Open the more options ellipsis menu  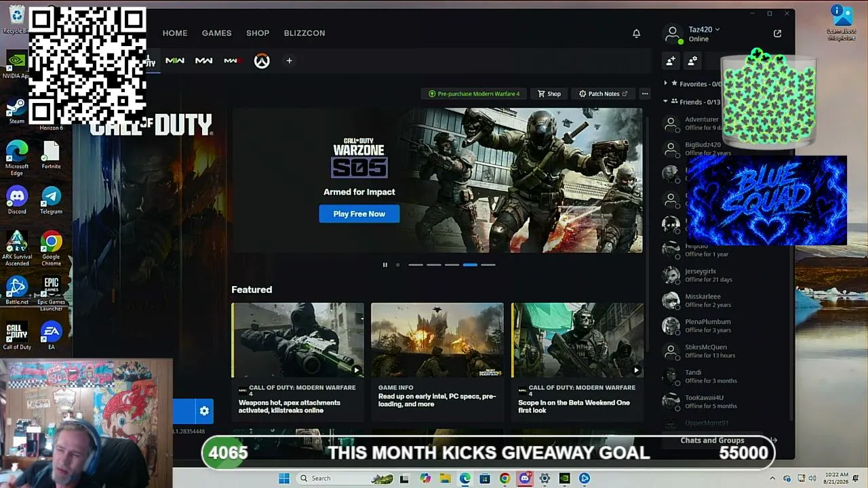[x=645, y=94]
